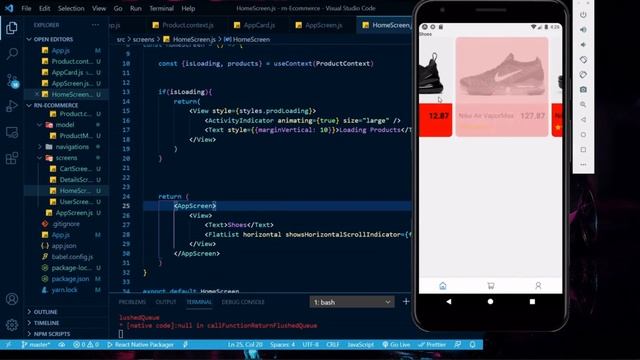Screen dimensions: 640x360
Task: Rotate emulator right
Action: tap(583, 75)
